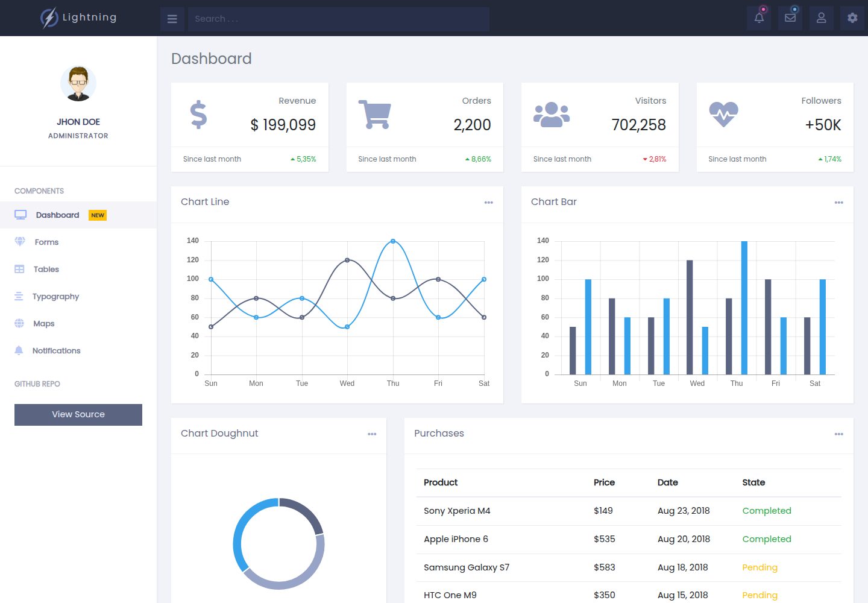Click the Orders value 2,200
The image size is (868, 603).
pyautogui.click(x=473, y=125)
